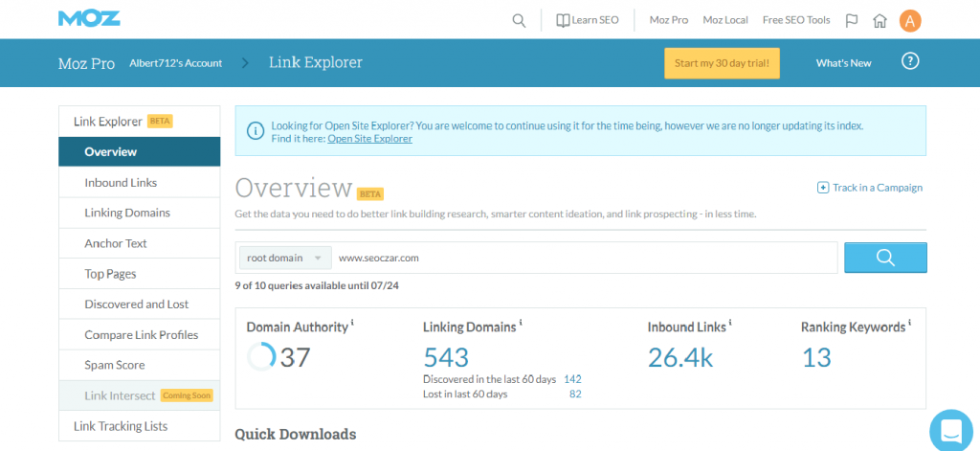Click Quick Downloads heading
This screenshot has width=980, height=451.
coord(296,434)
